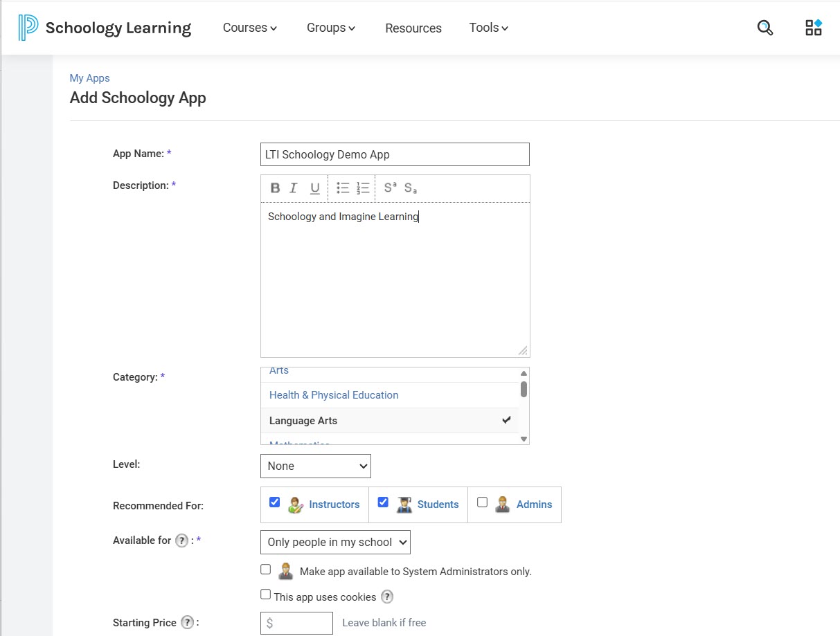Insert a bulleted list
The image size is (840, 636).
[x=343, y=188]
